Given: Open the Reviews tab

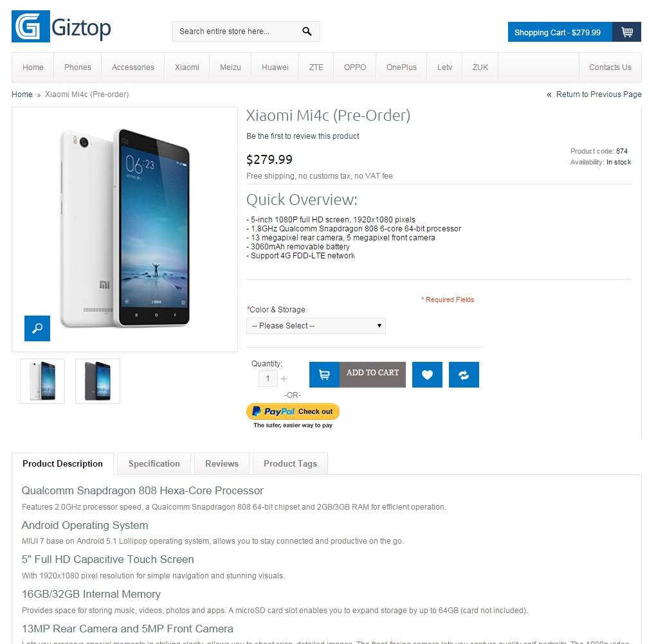Looking at the screenshot, I should pyautogui.click(x=222, y=464).
